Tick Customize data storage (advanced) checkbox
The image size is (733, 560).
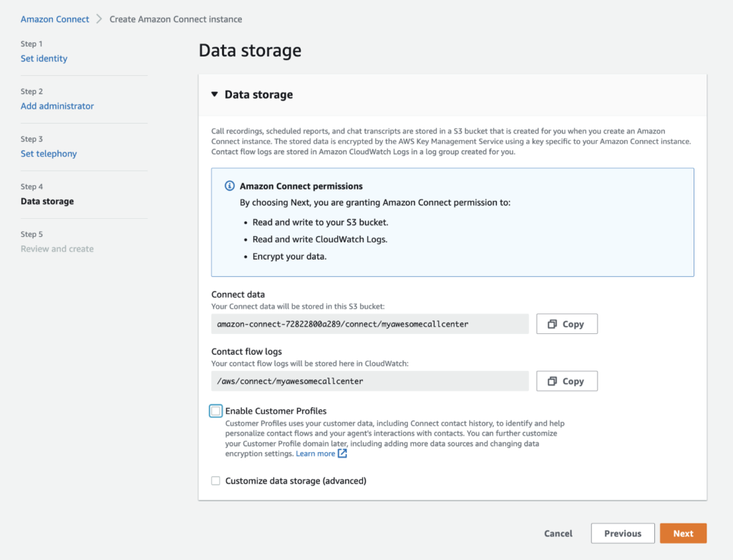[215, 481]
